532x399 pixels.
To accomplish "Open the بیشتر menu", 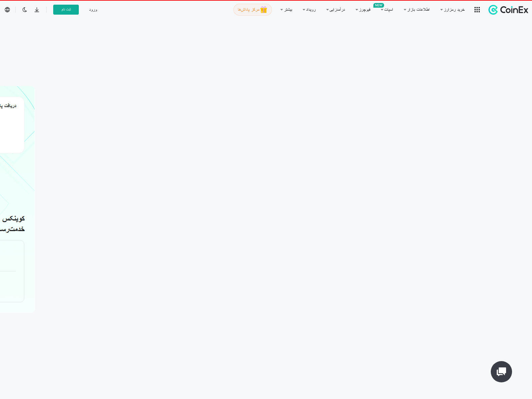I will click(287, 10).
